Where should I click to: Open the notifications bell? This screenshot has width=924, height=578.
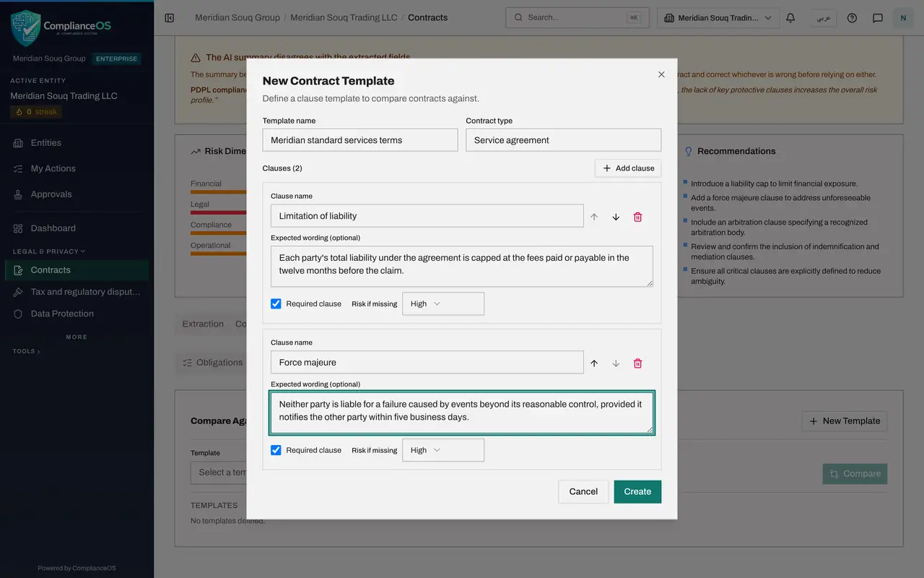[x=790, y=17]
